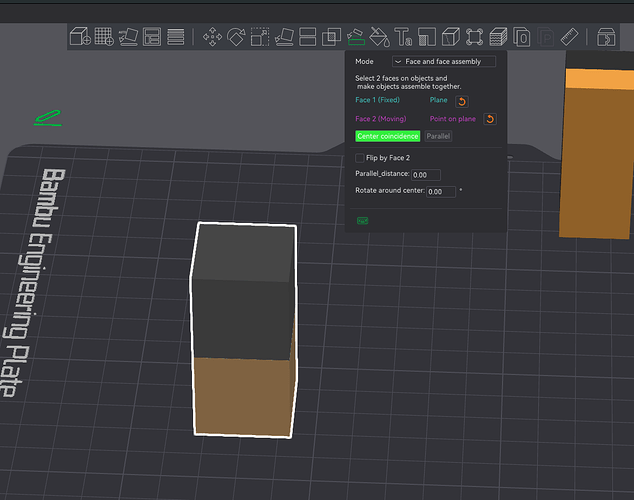Open the Mesh boolean tool
634x500 pixels.
coord(331,37)
